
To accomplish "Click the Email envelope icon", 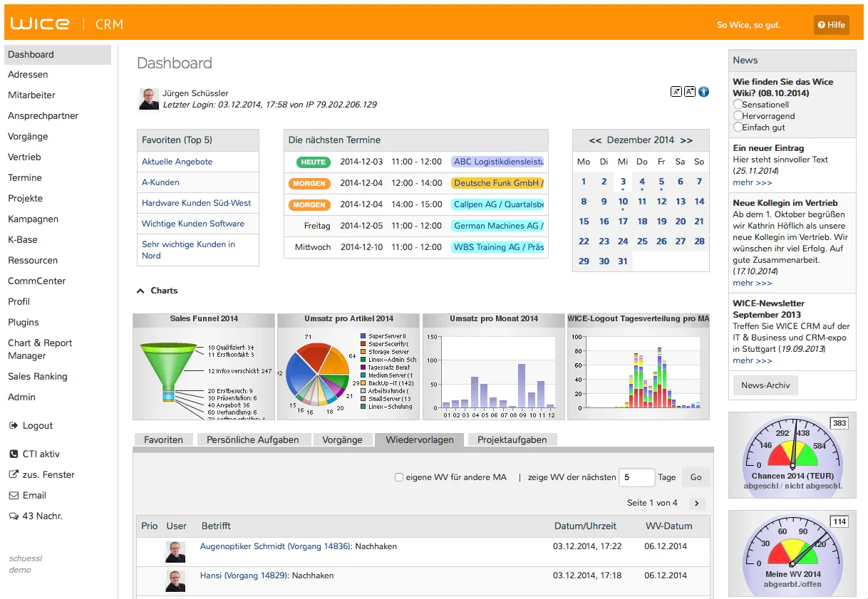I will coord(13,495).
